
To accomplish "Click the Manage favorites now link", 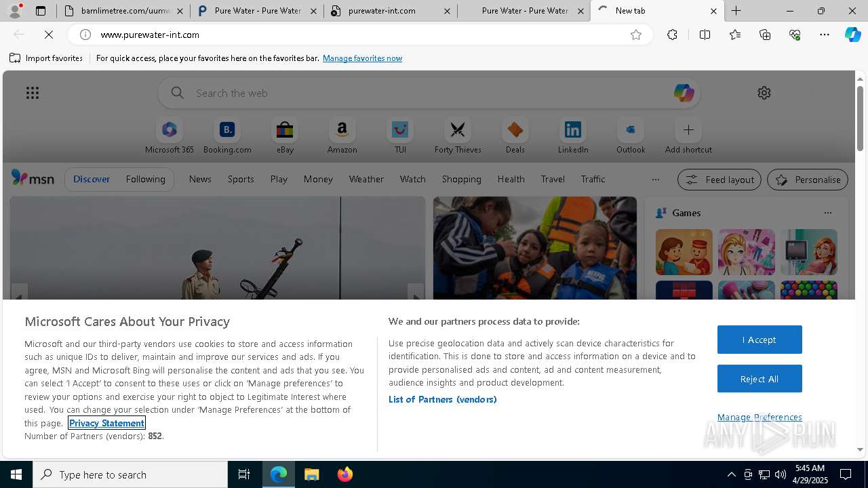I will pos(362,58).
